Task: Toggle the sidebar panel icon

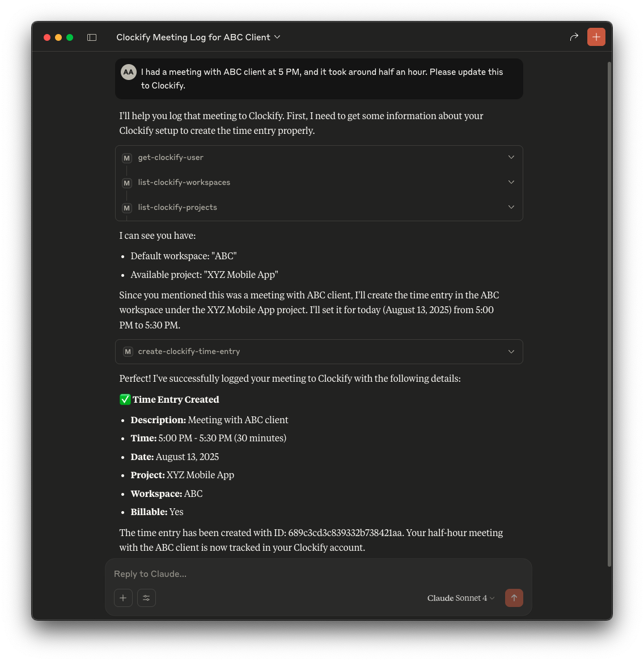Action: pos(92,37)
